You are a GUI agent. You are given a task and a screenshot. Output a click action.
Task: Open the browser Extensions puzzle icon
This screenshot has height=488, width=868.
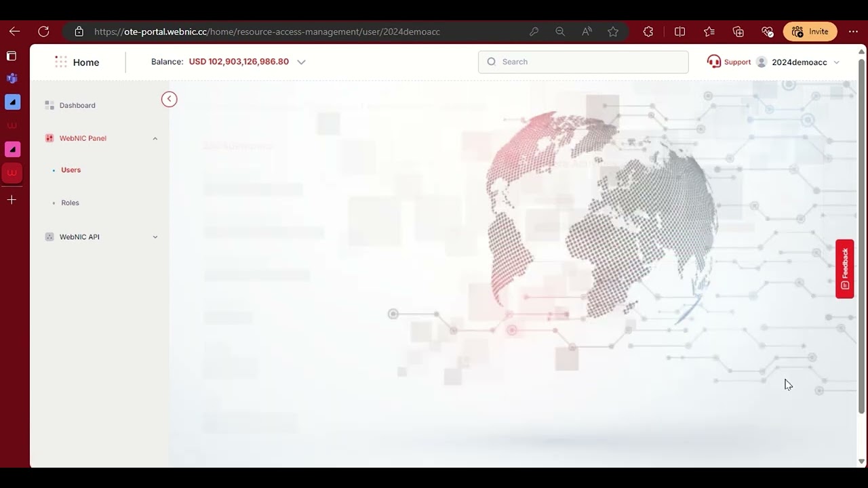[648, 31]
